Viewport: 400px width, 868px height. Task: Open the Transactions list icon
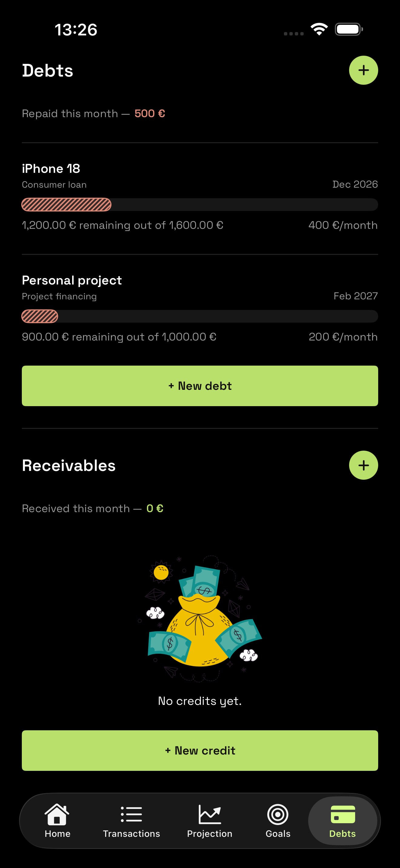tap(131, 814)
